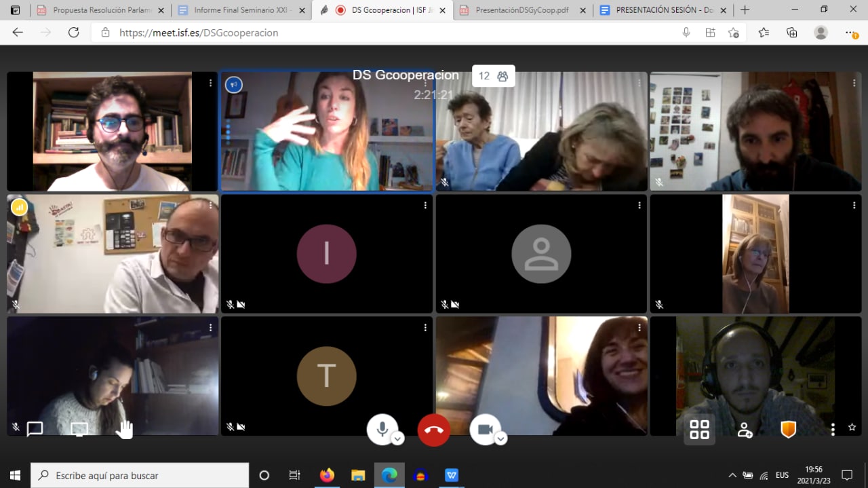
Task: Open options menu on participant T tile
Action: click(425, 328)
